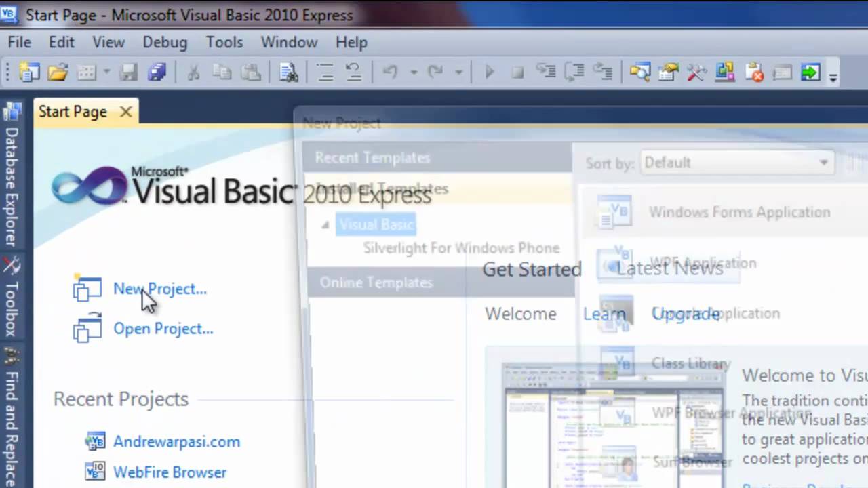Select Silverlight For Windows Phone tree item
This screenshot has width=868, height=488.
pyautogui.click(x=461, y=248)
